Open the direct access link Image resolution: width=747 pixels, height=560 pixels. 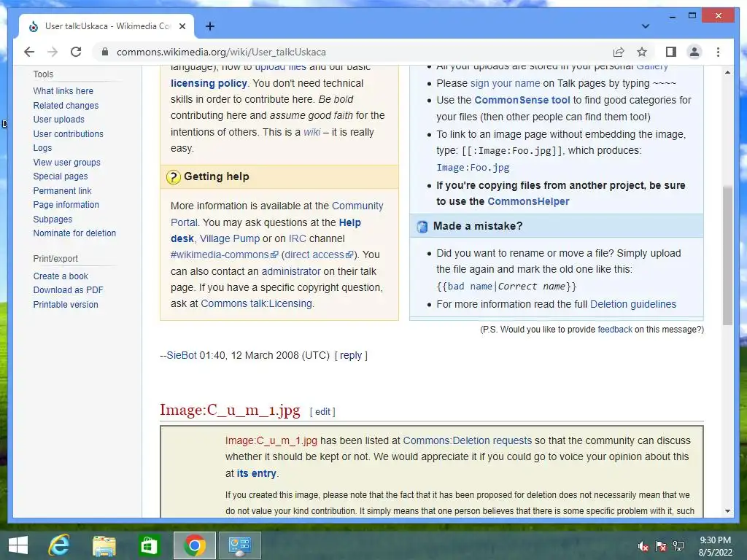point(319,254)
